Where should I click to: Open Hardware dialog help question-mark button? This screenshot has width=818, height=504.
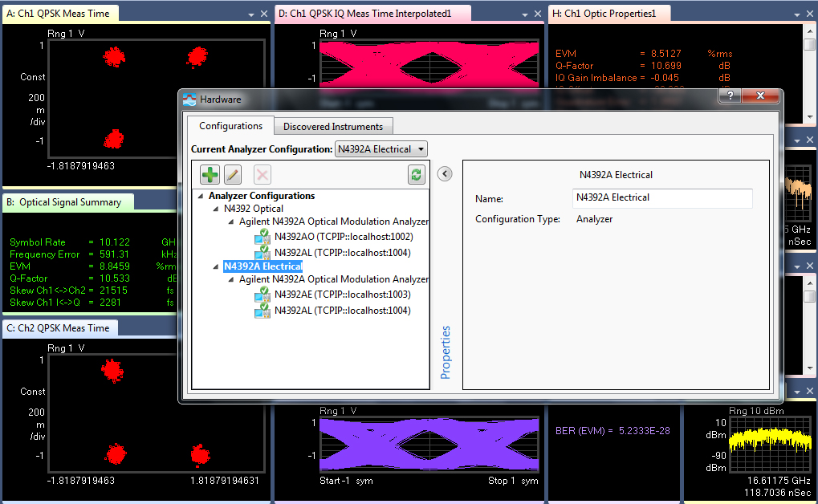730,96
